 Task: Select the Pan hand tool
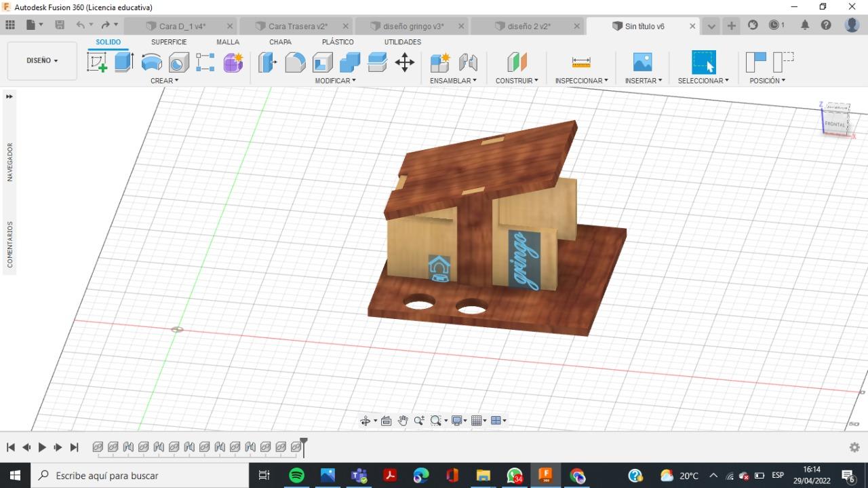(403, 421)
